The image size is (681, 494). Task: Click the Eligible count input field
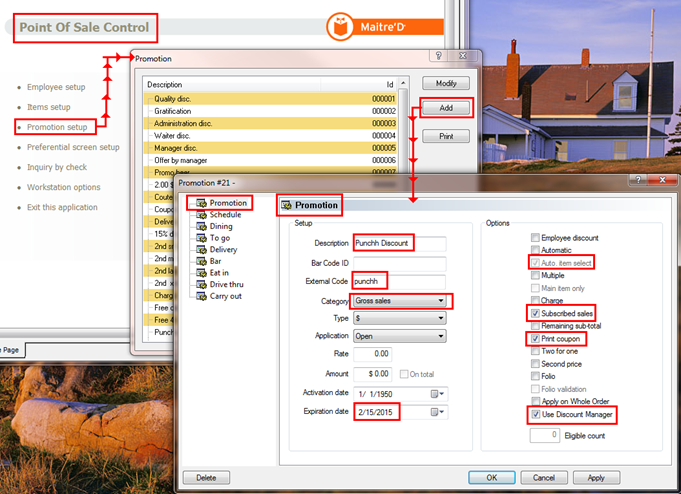click(545, 435)
